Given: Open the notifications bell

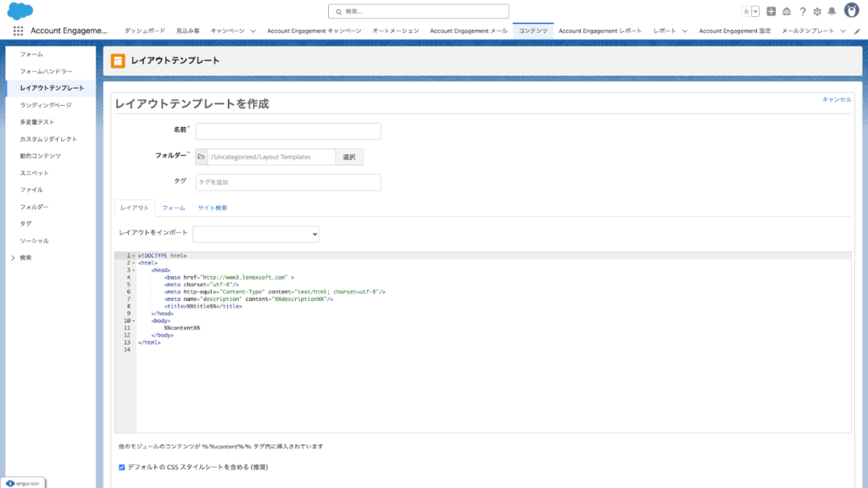Looking at the screenshot, I should coord(832,12).
